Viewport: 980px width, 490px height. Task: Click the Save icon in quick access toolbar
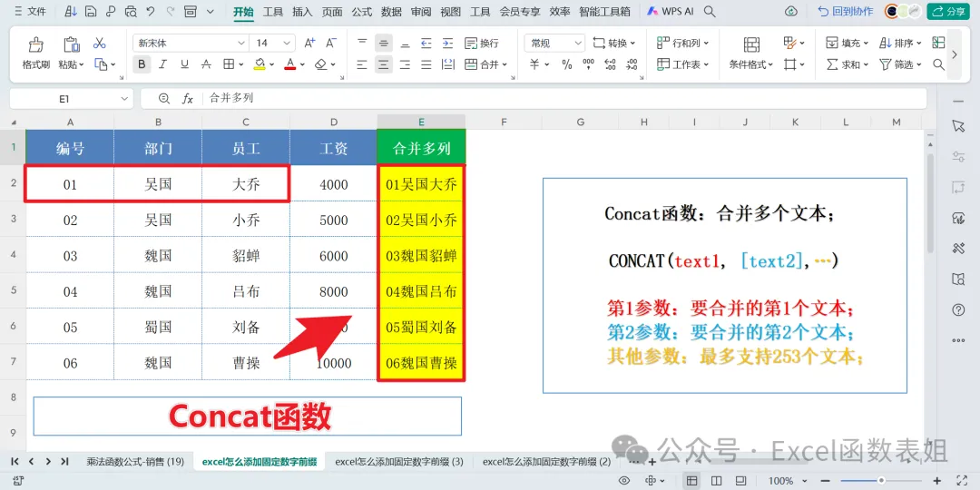(x=91, y=11)
